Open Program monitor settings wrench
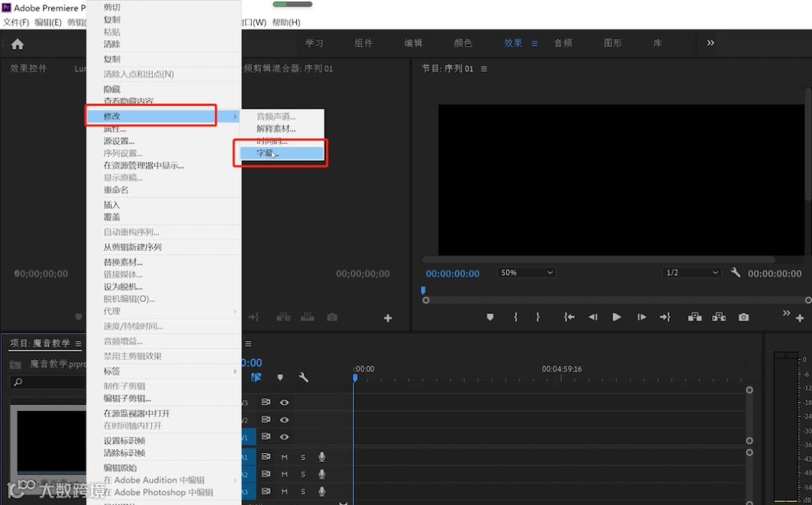Screen dimensions: 812x505 pos(735,273)
